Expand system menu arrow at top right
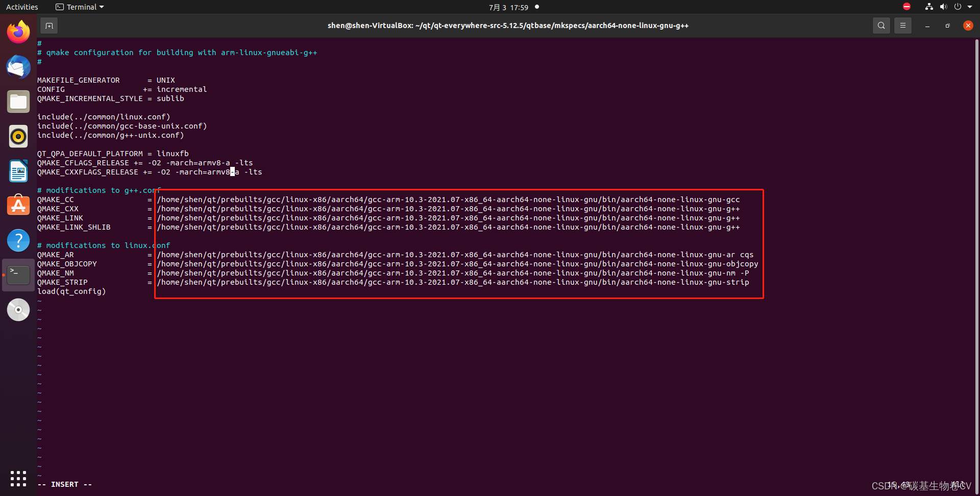 click(970, 7)
